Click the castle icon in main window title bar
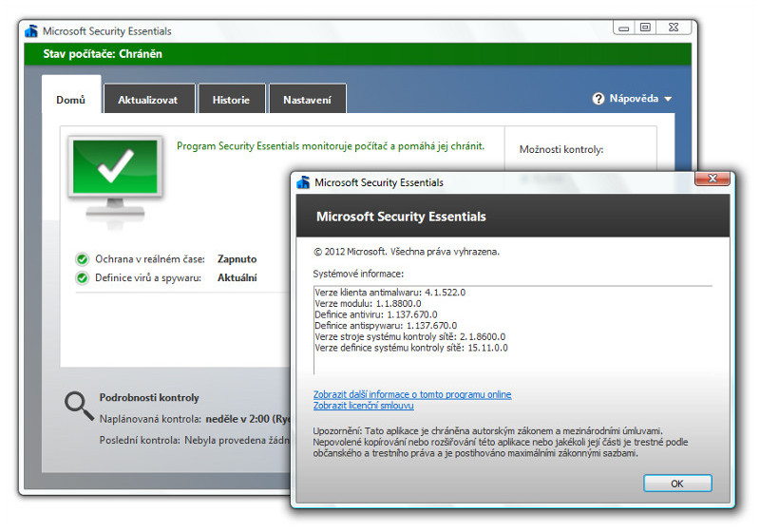The width and height of the screenshot is (760, 532). tap(31, 31)
